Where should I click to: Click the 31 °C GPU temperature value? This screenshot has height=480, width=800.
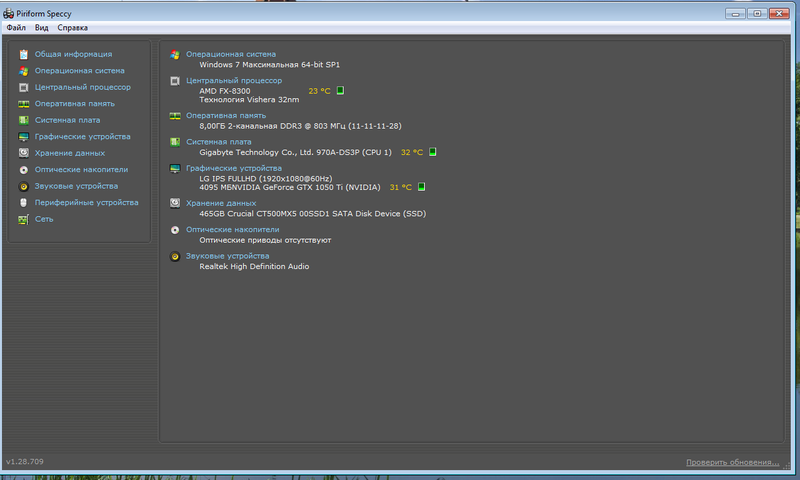401,187
